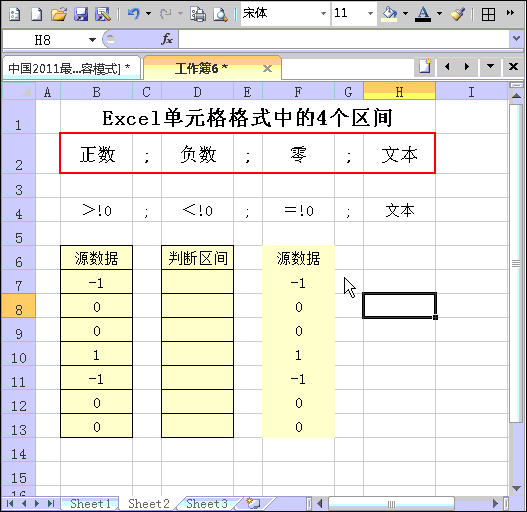Image resolution: width=527 pixels, height=512 pixels.
Task: Insert new worksheet tab icon
Action: coord(253,503)
